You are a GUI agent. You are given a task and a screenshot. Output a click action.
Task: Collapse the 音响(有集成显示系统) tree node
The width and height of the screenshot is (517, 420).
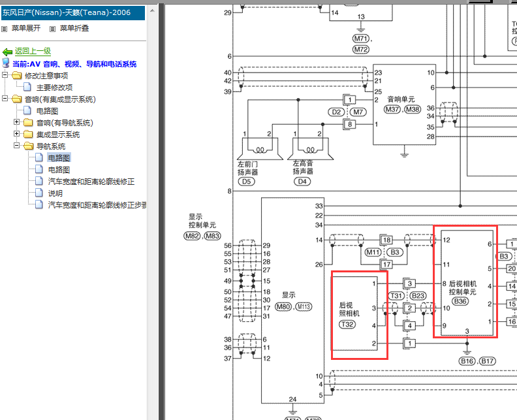coord(5,99)
